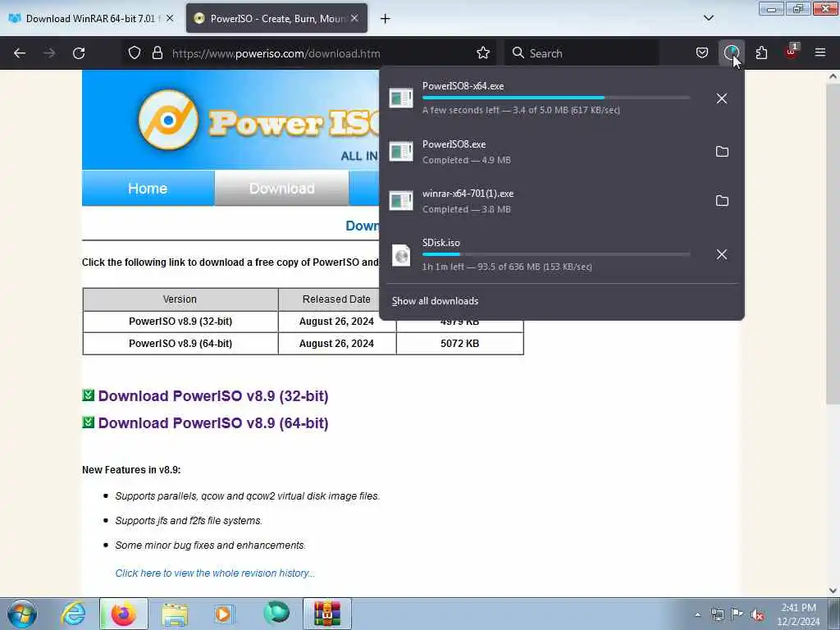The image size is (840, 630).
Task: Click the vertical scrollbar thumb
Action: 833,244
